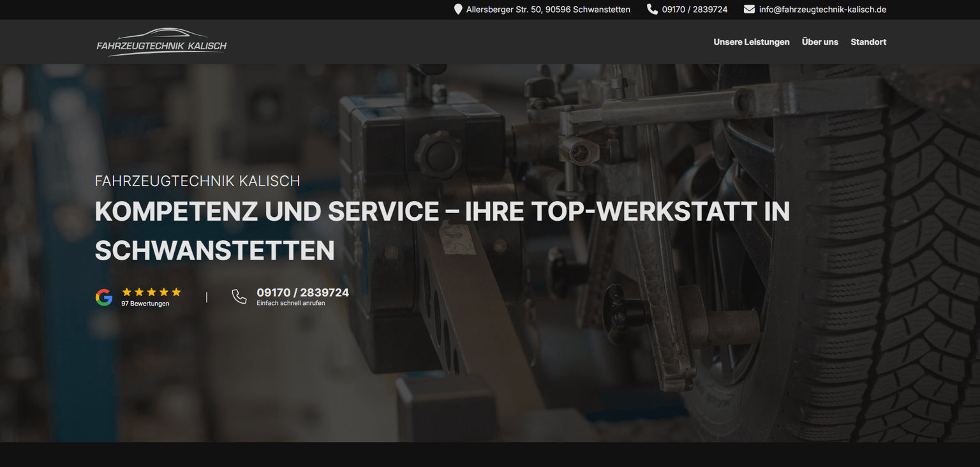Open the Über uns menu item
The width and height of the screenshot is (980, 467).
(x=820, y=42)
